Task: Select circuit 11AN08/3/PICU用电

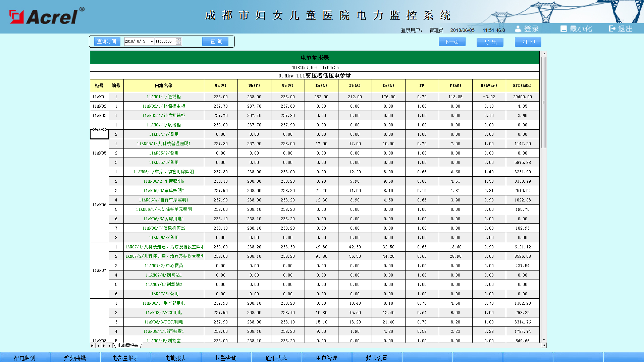Action: pos(164,322)
